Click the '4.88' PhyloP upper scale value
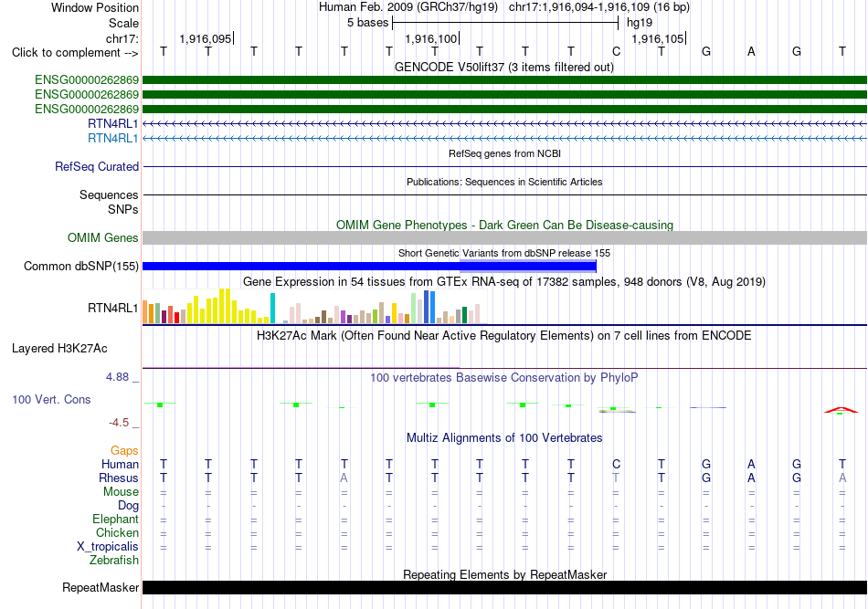 click(x=117, y=377)
